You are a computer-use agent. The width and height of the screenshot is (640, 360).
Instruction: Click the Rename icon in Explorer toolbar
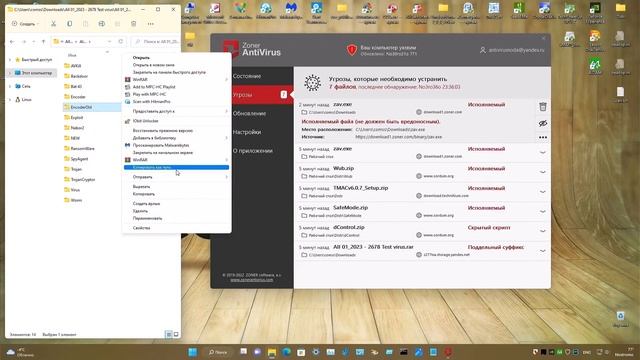pos(102,24)
